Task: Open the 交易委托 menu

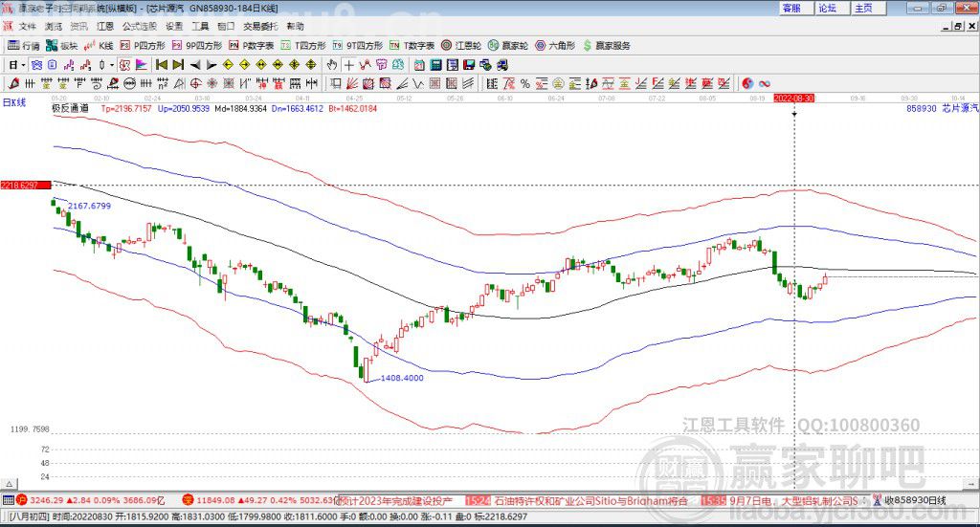Action: 260,26
